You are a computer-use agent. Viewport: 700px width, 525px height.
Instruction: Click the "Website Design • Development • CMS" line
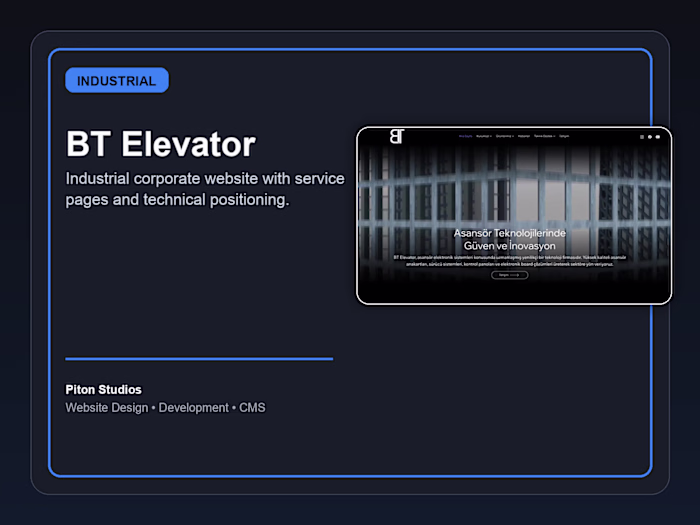pos(165,408)
